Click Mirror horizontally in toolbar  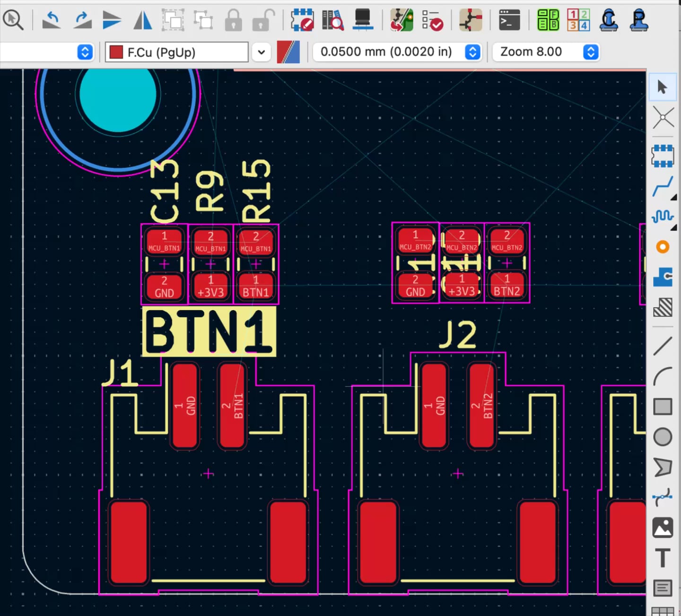click(143, 20)
